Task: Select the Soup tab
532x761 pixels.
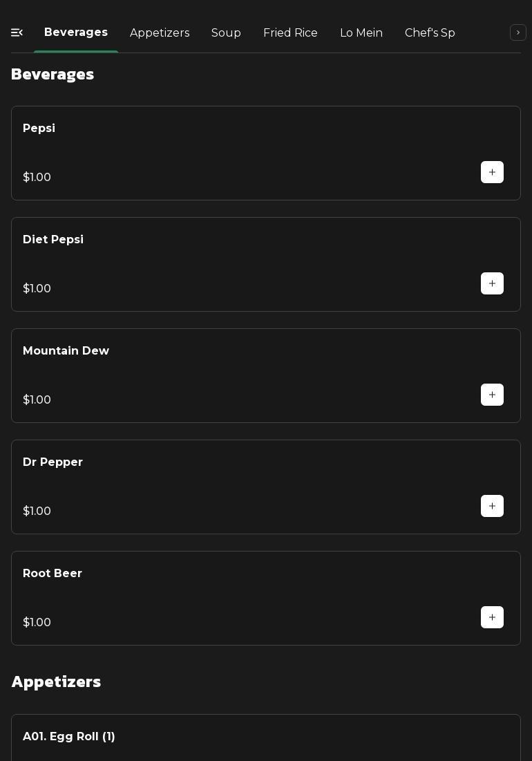Action: coord(226,33)
